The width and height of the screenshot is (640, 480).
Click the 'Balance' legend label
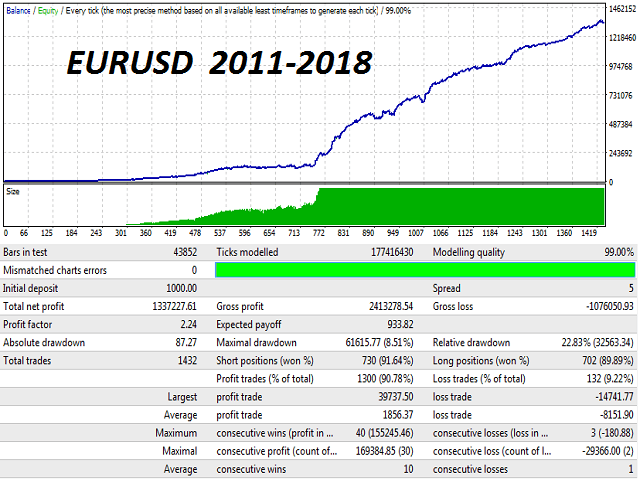18,11
